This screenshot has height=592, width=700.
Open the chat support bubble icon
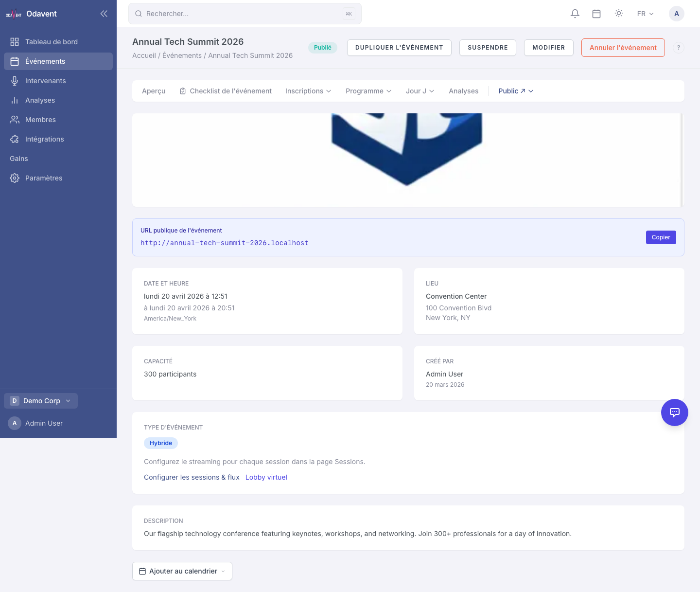(x=675, y=413)
